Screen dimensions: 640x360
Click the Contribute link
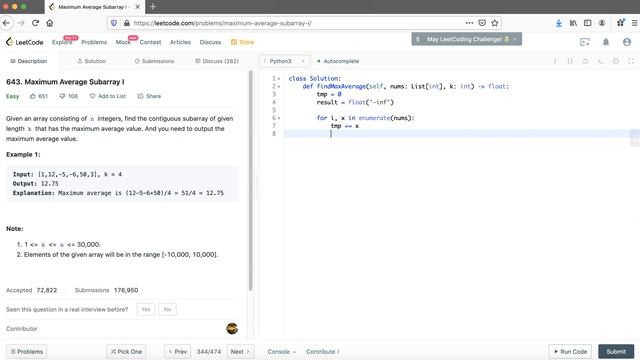(322, 351)
